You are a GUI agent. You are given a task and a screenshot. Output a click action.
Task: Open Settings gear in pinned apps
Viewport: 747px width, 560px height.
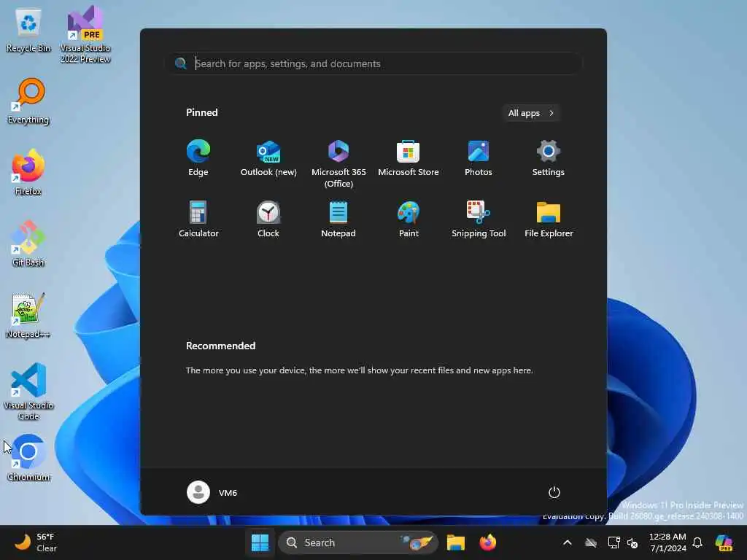(549, 158)
